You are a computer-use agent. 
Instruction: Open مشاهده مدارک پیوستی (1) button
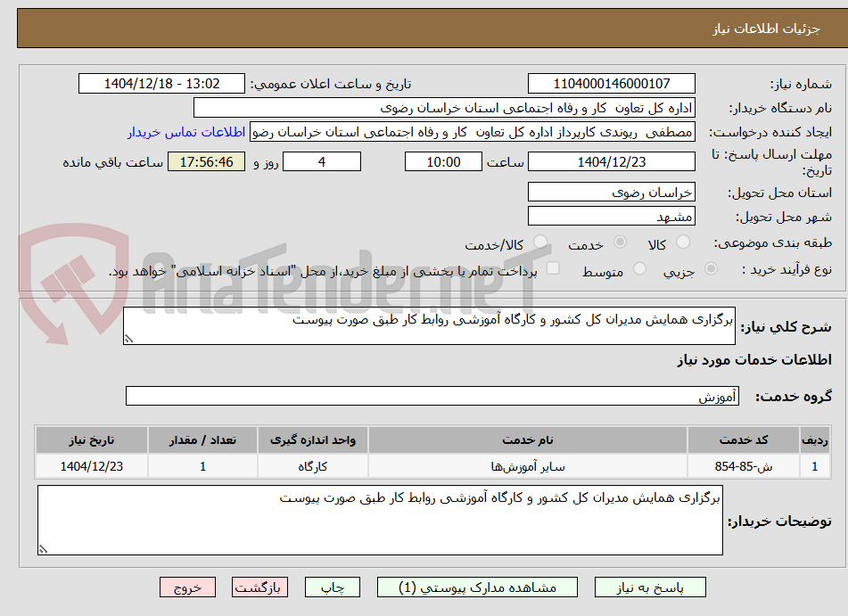pyautogui.click(x=477, y=587)
